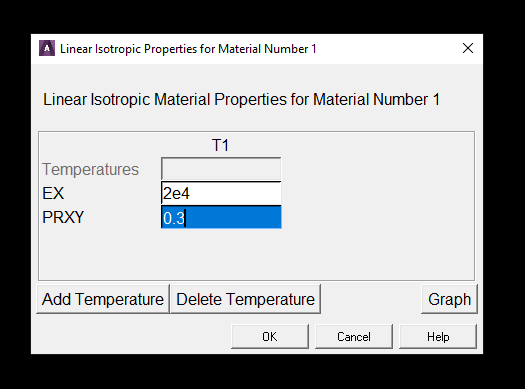Screen dimensions: 525x389
Task: Open Help for isotropic properties
Action: point(438,336)
